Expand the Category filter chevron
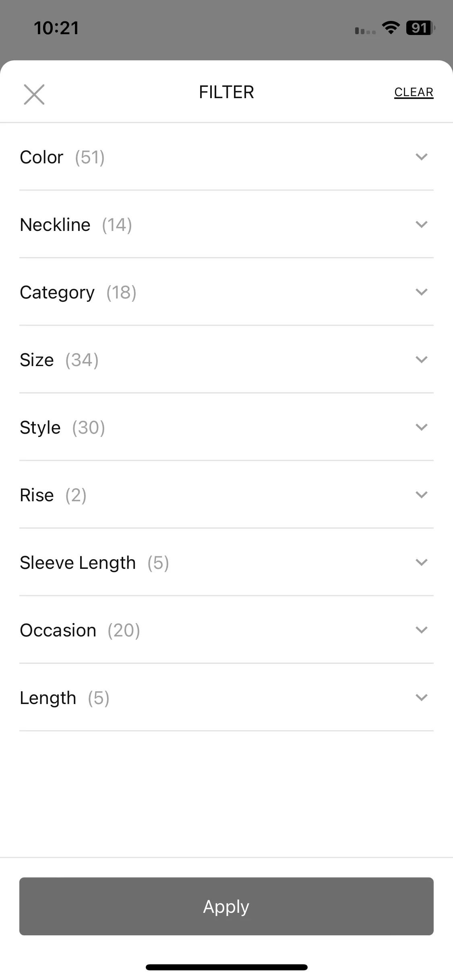453x980 pixels. click(x=421, y=292)
